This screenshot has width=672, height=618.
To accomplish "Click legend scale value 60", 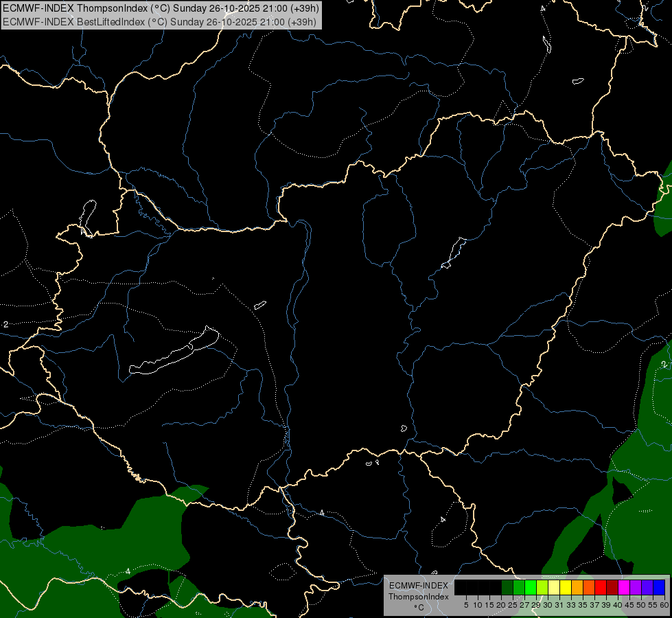I will pos(664,605).
